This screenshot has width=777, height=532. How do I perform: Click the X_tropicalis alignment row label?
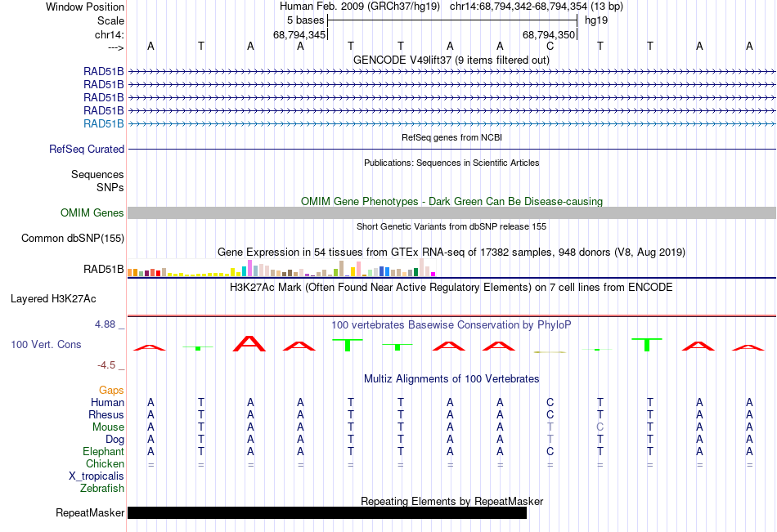click(x=97, y=476)
